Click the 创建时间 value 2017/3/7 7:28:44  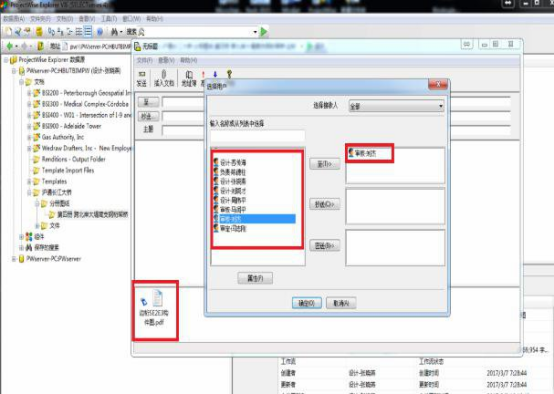click(x=507, y=373)
